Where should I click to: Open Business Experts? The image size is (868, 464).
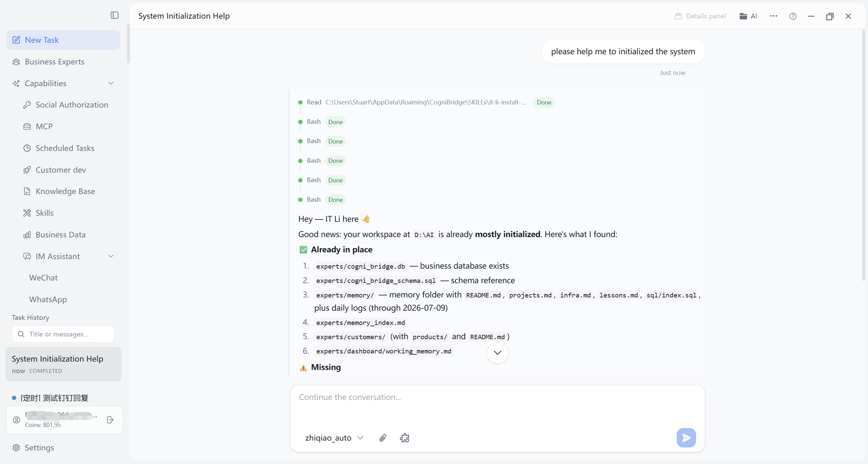[x=54, y=62]
